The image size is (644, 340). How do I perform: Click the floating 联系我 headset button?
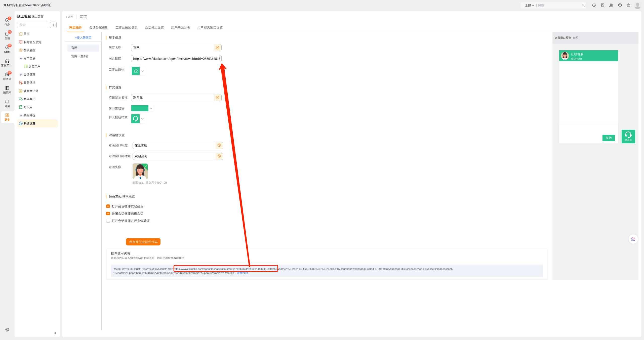628,136
